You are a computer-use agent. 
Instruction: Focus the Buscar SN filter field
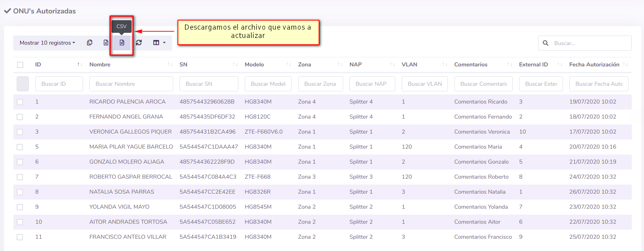click(x=209, y=84)
